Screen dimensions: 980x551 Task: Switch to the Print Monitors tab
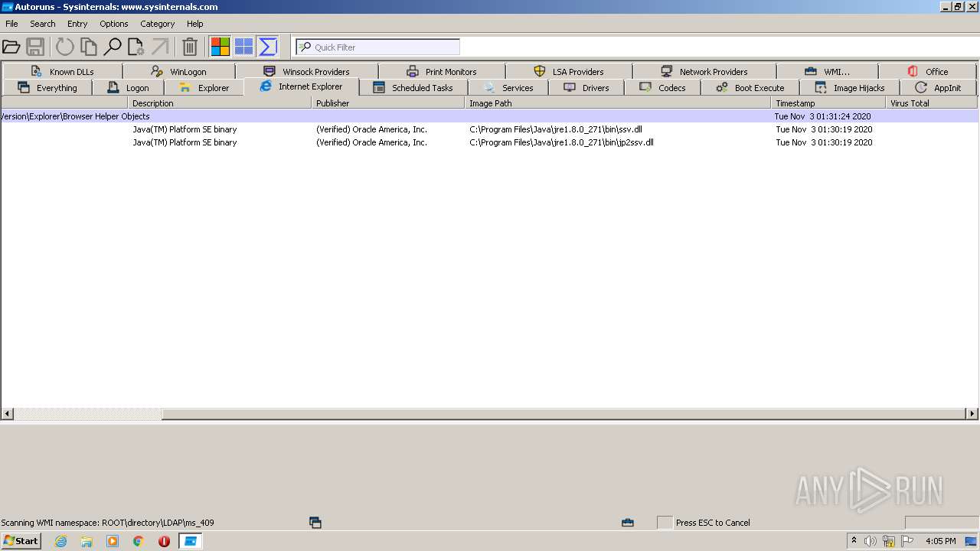point(442,71)
